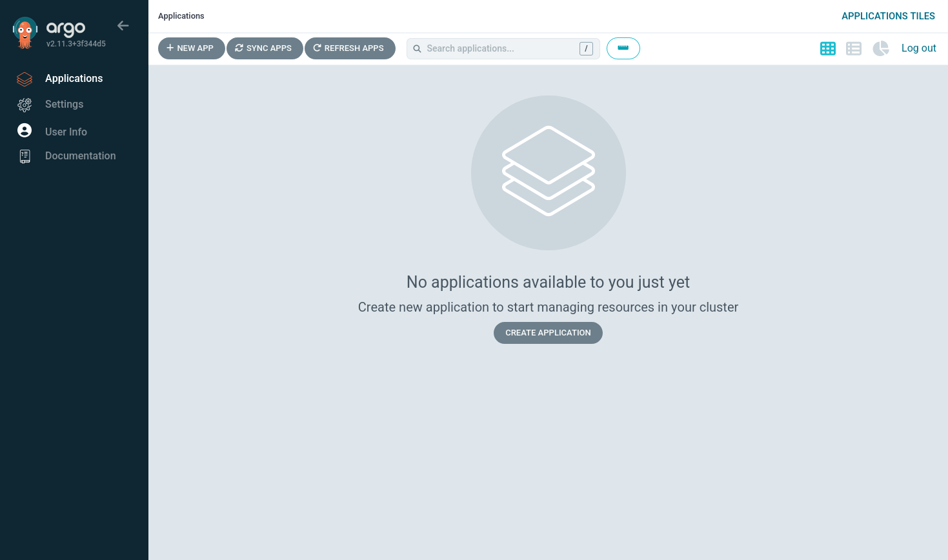This screenshot has height=560, width=948.
Task: Click the User Info person icon
Action: (x=24, y=130)
